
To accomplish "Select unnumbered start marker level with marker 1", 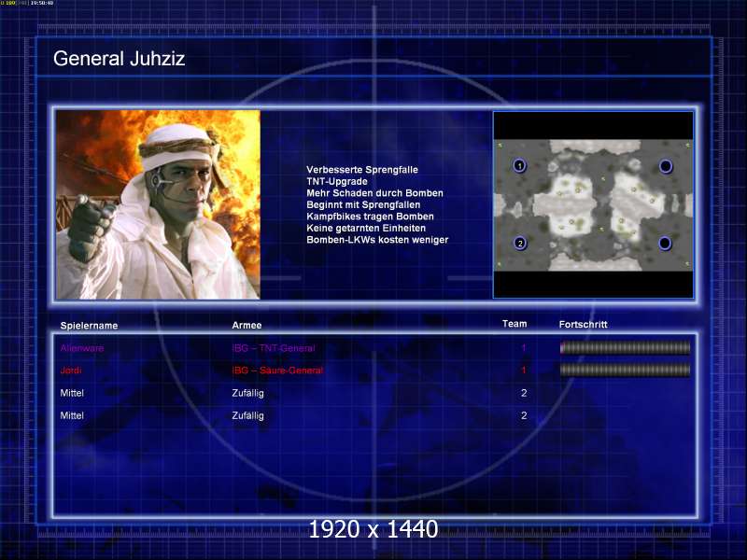I will point(666,166).
